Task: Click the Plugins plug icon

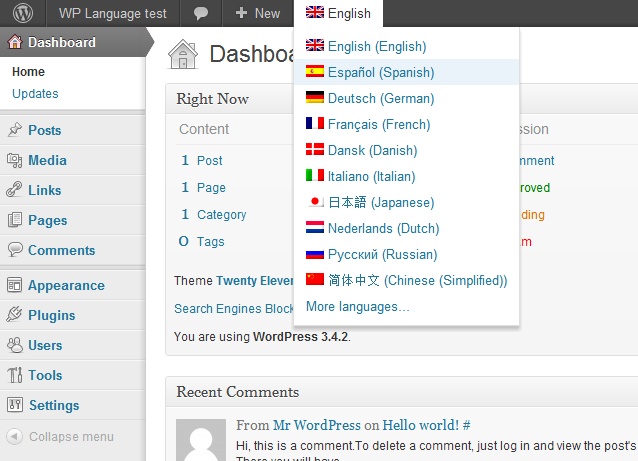Action: 14,314
